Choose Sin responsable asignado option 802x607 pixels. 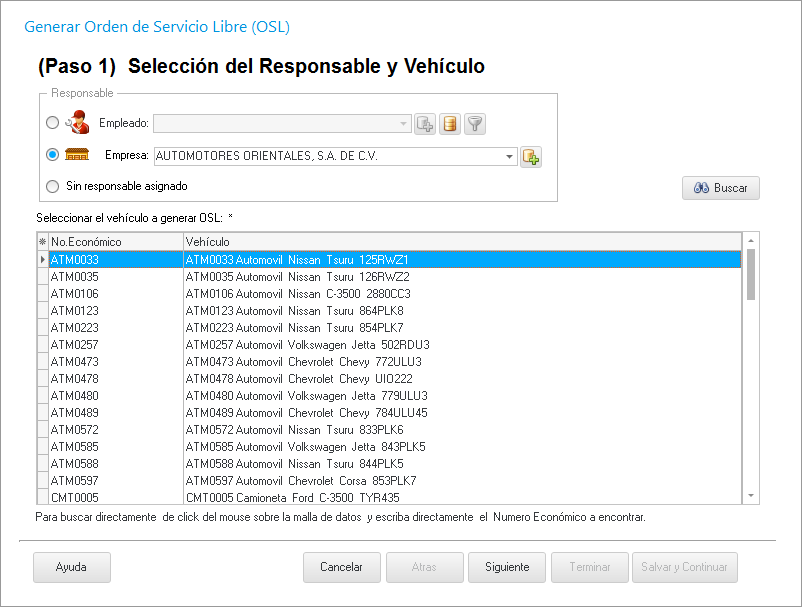pos(53,186)
